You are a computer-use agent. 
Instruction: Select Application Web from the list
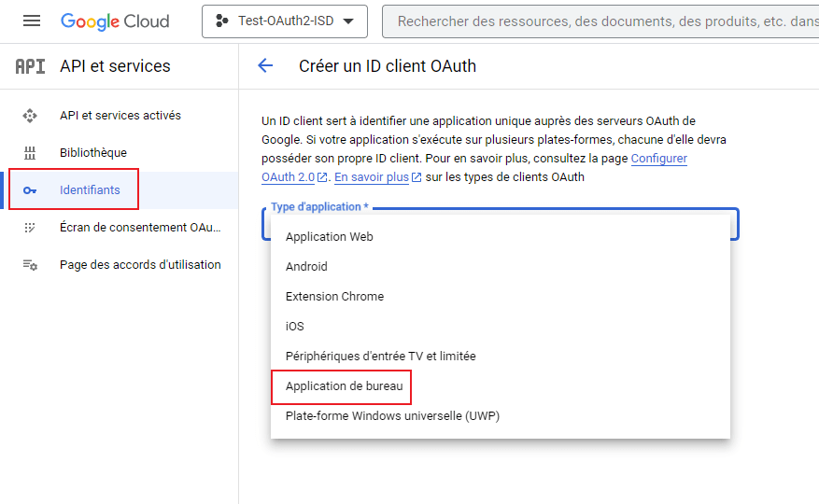tap(330, 237)
